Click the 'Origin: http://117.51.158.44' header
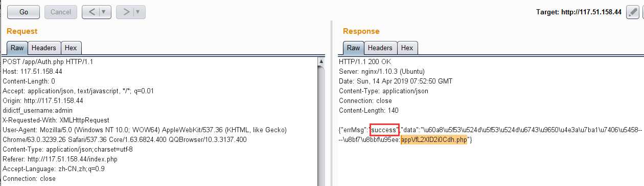 click(43, 100)
